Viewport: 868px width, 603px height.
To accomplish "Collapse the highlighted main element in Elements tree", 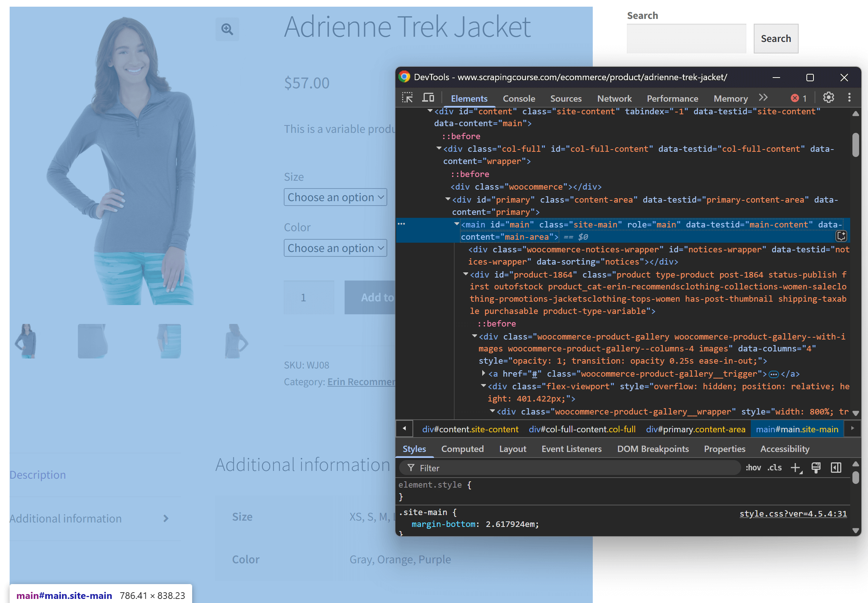I will (x=456, y=224).
